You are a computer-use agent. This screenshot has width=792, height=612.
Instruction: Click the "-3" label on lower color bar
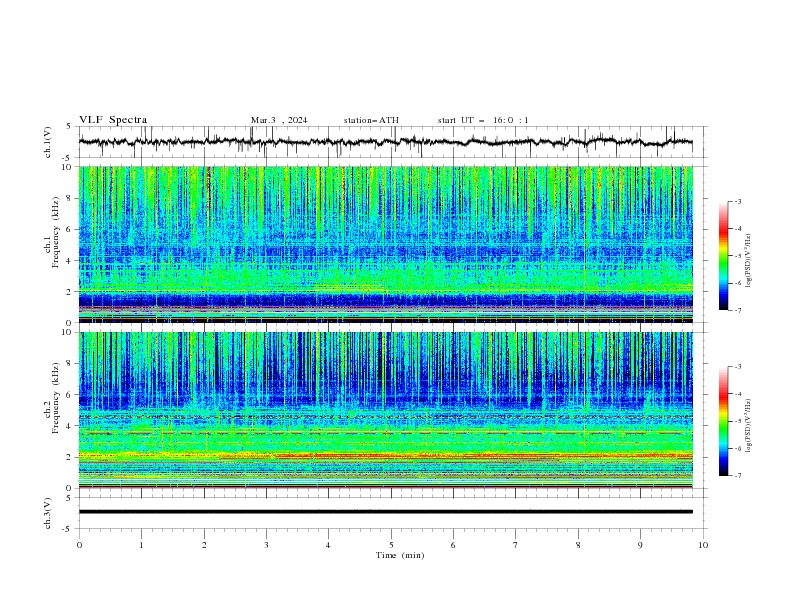pos(737,367)
